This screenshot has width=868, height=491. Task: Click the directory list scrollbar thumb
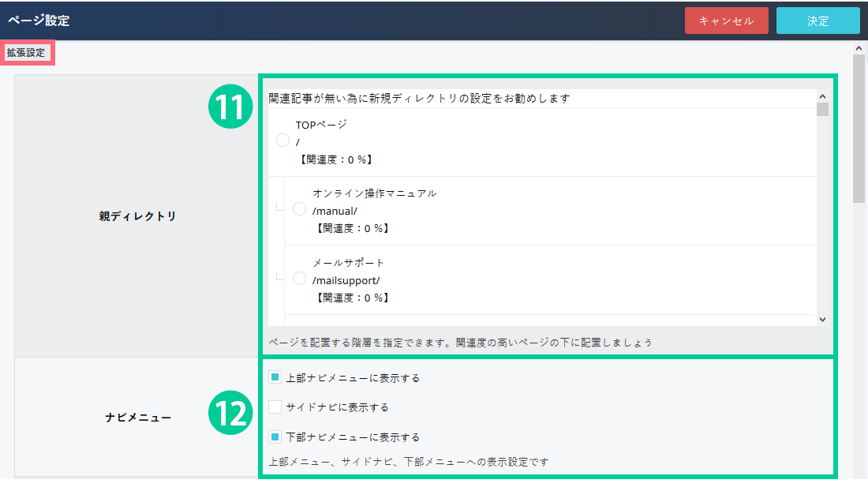tap(822, 110)
